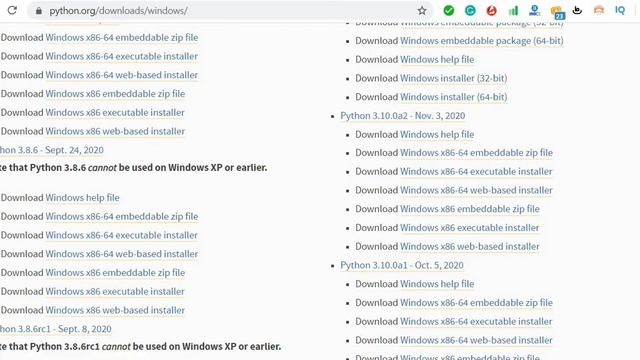Open the extension with badge 23
This screenshot has width=640, height=360.
coord(557,12)
